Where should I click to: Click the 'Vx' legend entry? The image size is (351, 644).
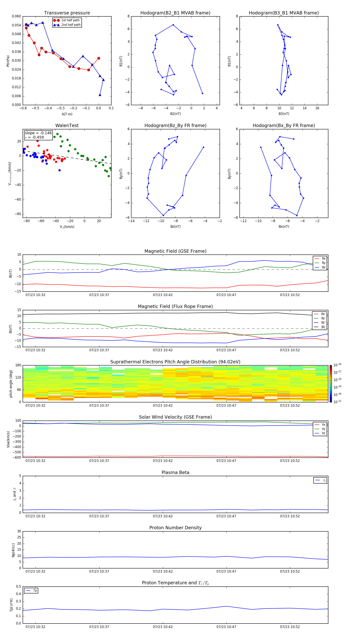coord(320,424)
